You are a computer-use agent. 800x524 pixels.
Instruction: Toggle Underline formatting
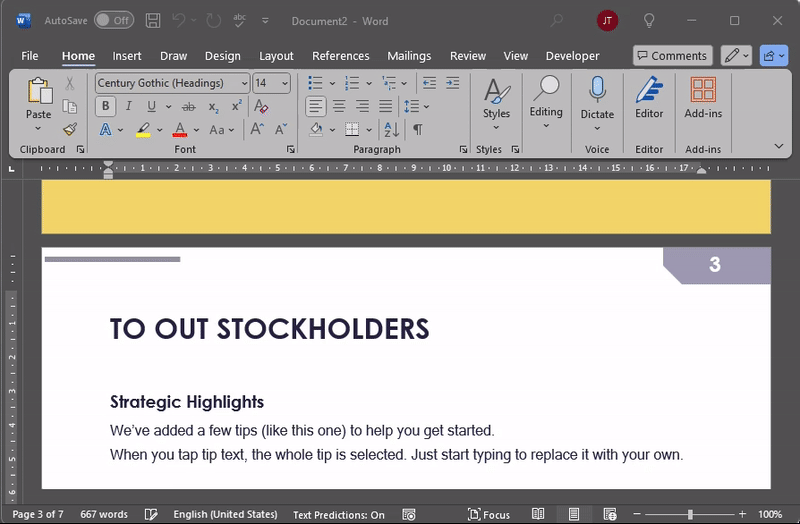click(152, 107)
